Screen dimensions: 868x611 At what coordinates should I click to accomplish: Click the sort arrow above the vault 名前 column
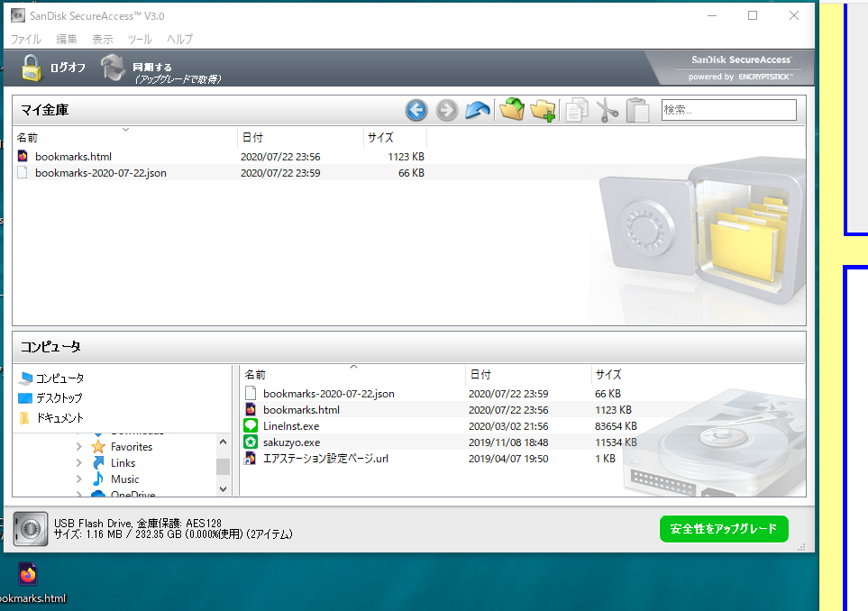[125, 130]
